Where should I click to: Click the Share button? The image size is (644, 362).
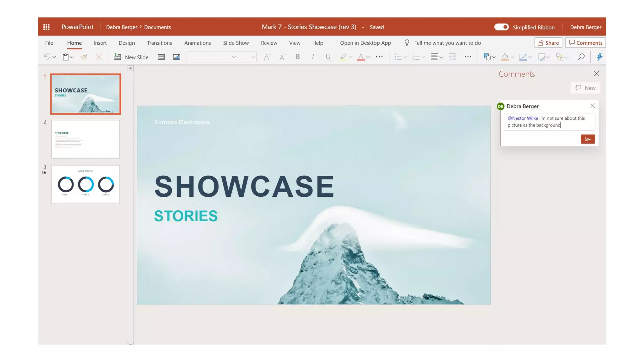[x=548, y=43]
